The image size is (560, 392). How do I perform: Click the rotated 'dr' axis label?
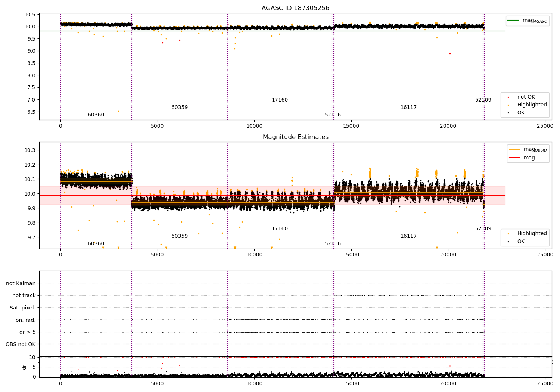pyautogui.click(x=24, y=367)
